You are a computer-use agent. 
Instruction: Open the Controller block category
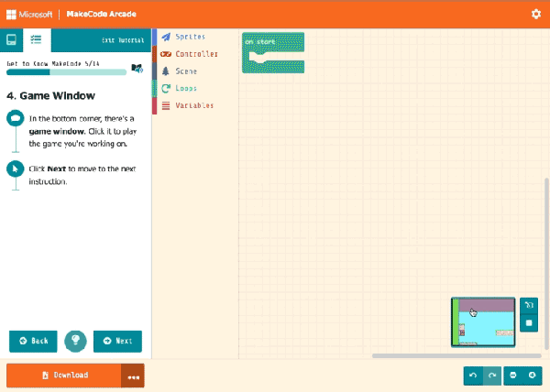pyautogui.click(x=196, y=54)
